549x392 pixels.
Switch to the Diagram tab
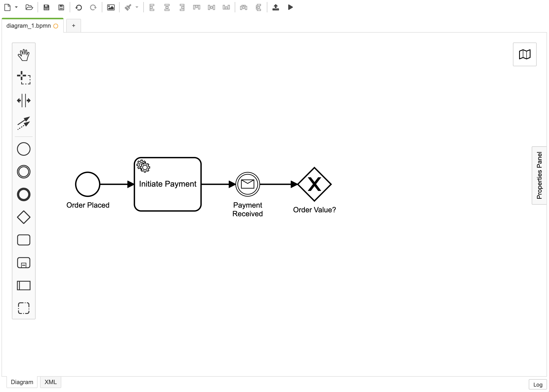tap(22, 381)
